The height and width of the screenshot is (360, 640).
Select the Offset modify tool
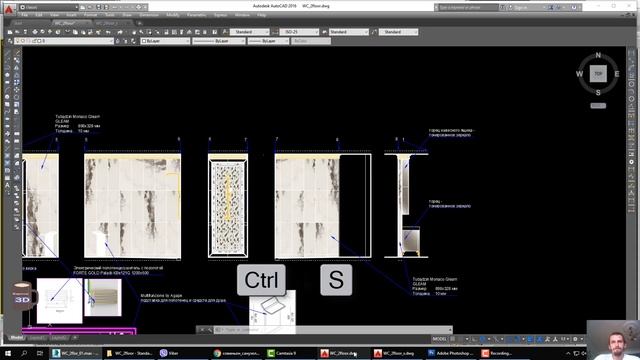point(17,75)
